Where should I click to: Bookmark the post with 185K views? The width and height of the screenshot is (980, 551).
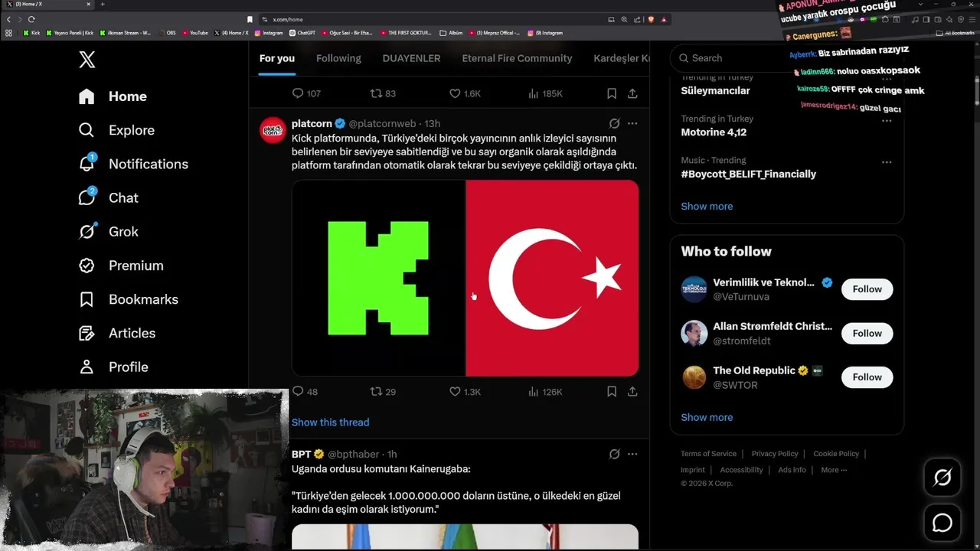coord(612,93)
